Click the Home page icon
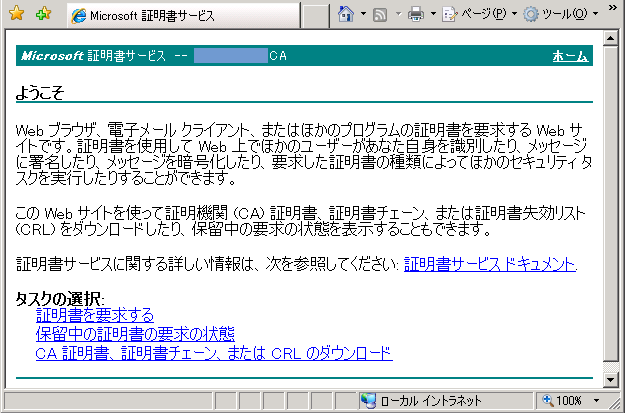Image resolution: width=625 pixels, height=413 pixels. point(346,14)
